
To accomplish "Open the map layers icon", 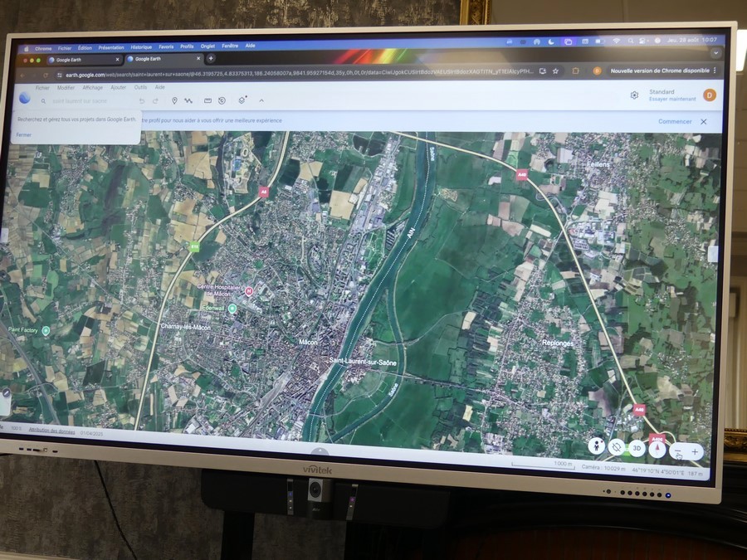I will (242, 100).
